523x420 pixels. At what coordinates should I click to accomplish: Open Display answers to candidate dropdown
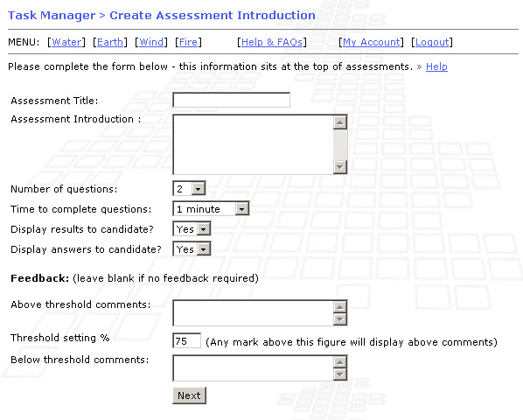coord(192,248)
